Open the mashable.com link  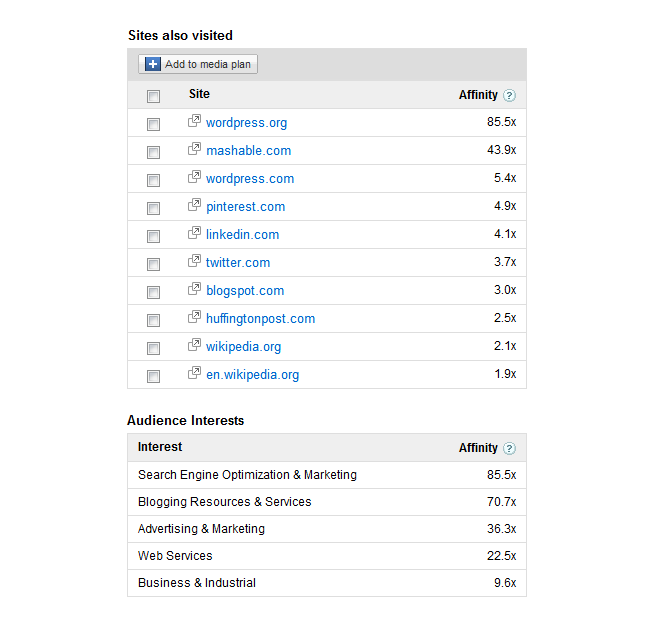pos(249,151)
